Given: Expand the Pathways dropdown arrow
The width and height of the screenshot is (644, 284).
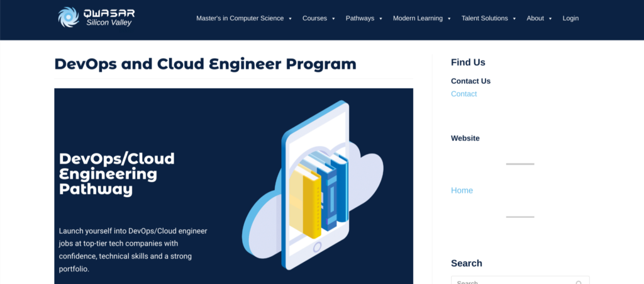Looking at the screenshot, I should [x=381, y=19].
